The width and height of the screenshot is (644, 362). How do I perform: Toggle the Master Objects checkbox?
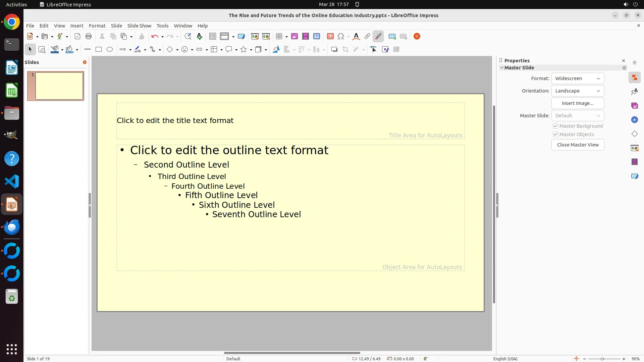[x=555, y=134]
